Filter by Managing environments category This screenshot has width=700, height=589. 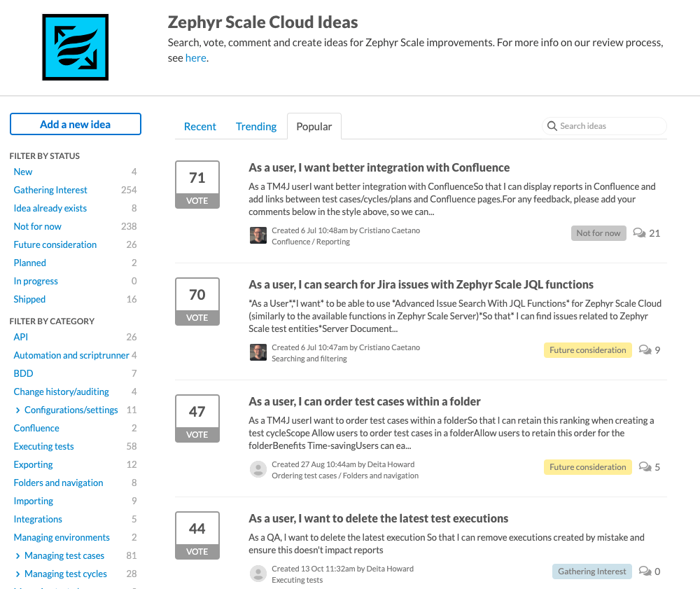pyautogui.click(x=62, y=538)
